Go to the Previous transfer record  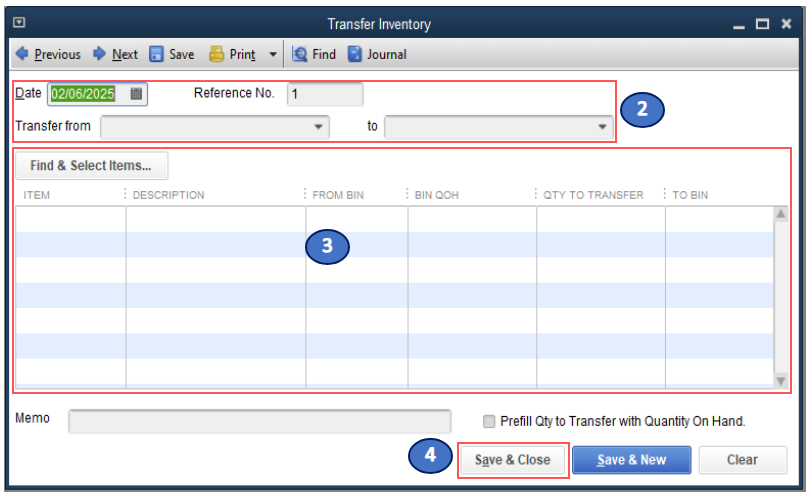[x=48, y=54]
